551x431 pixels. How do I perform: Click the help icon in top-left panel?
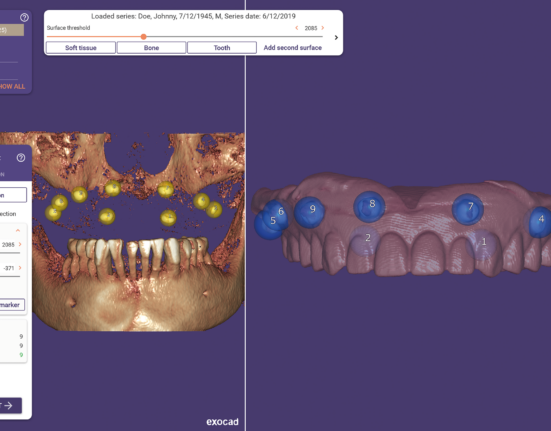point(24,17)
